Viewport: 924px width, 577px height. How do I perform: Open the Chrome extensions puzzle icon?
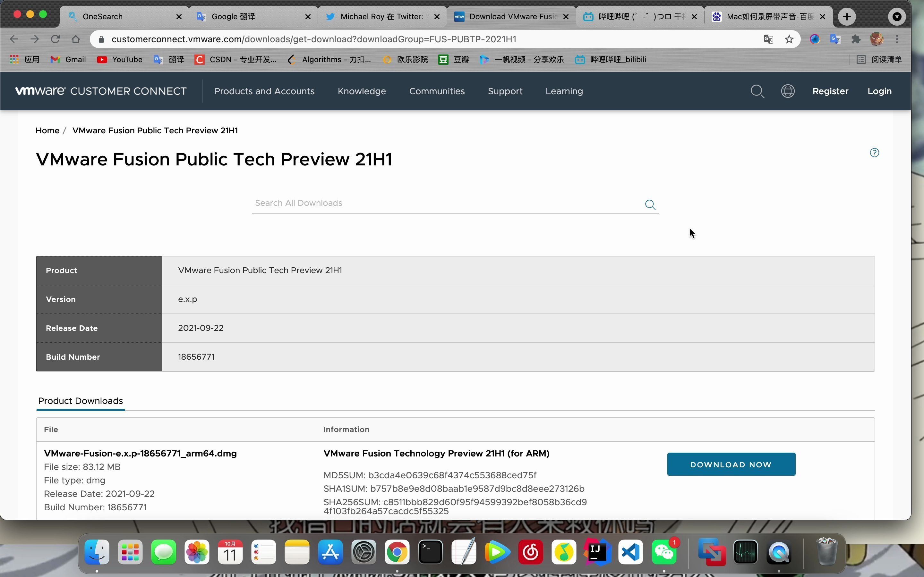pos(856,39)
